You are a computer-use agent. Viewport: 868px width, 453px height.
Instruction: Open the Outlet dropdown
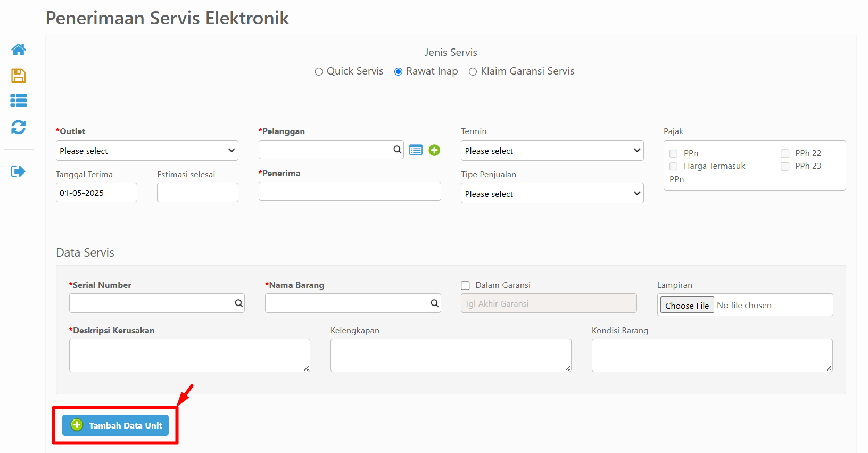tap(147, 151)
